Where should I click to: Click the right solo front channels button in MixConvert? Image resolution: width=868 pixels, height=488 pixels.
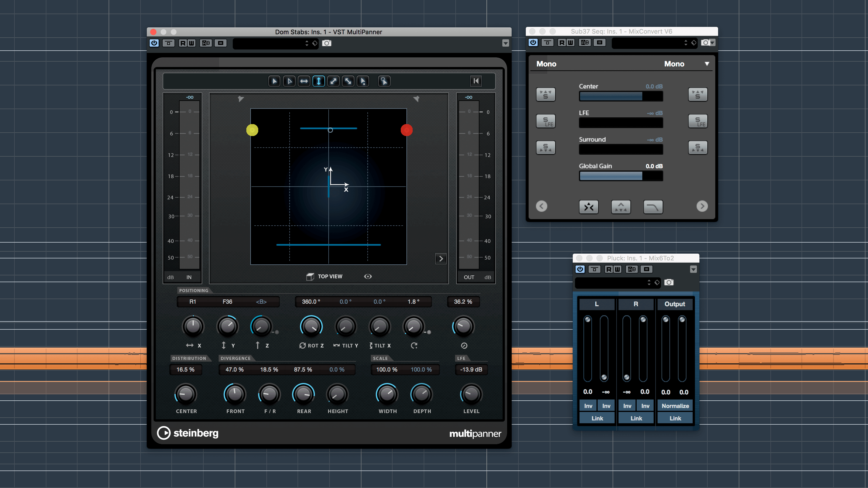click(697, 94)
